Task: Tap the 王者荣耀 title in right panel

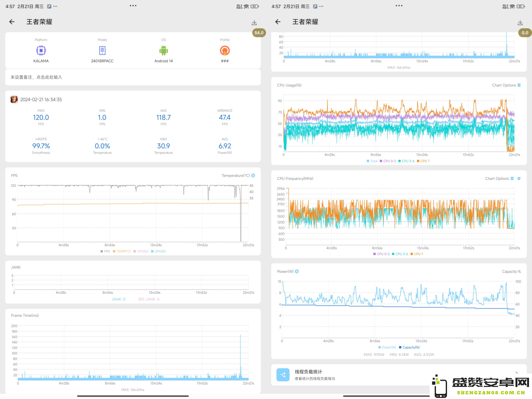Action: (305, 22)
